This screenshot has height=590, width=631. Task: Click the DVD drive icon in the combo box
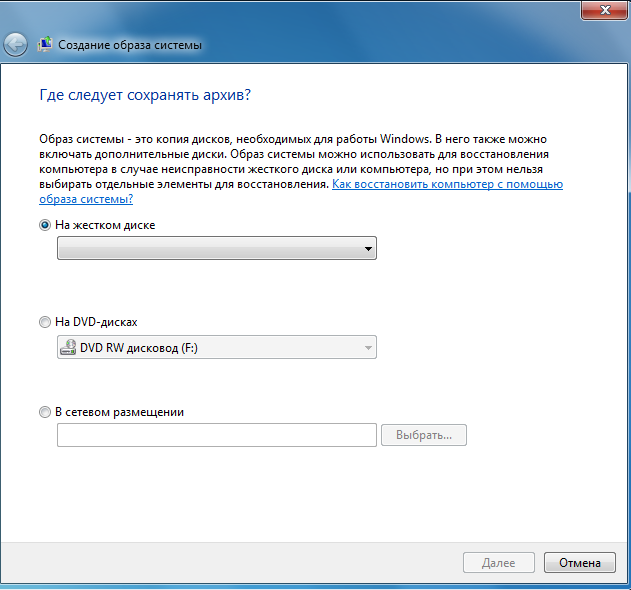[x=68, y=348]
